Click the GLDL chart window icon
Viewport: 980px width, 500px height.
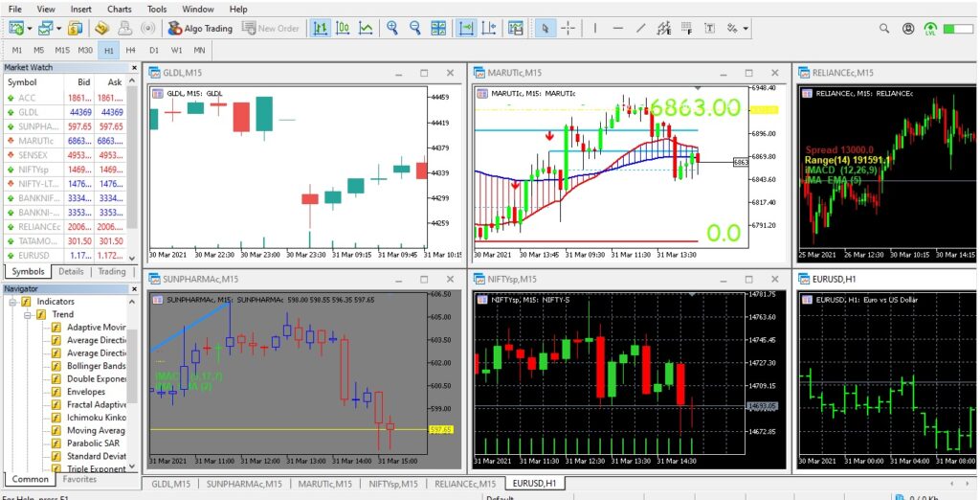point(154,73)
